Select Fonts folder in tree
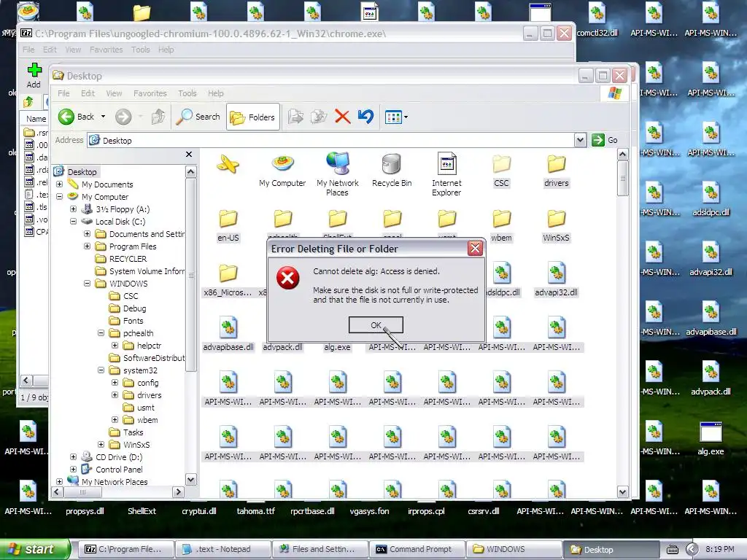The width and height of the screenshot is (747, 560). (133, 321)
